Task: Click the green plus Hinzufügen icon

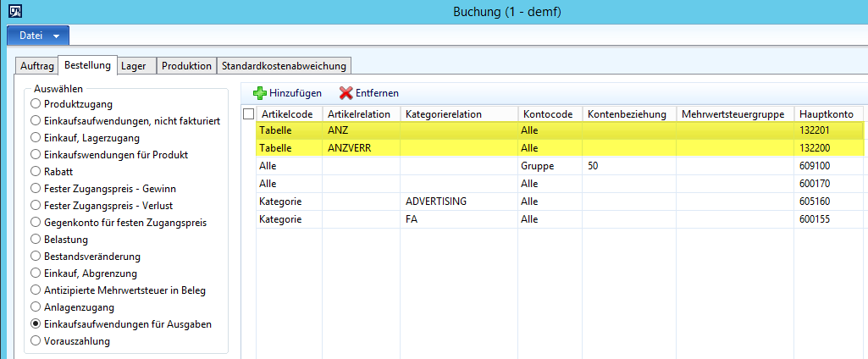Action: 260,93
